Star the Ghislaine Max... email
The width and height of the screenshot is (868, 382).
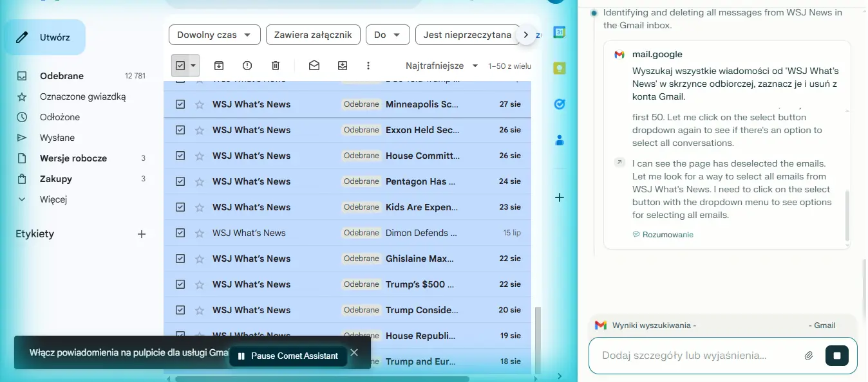coord(200,259)
